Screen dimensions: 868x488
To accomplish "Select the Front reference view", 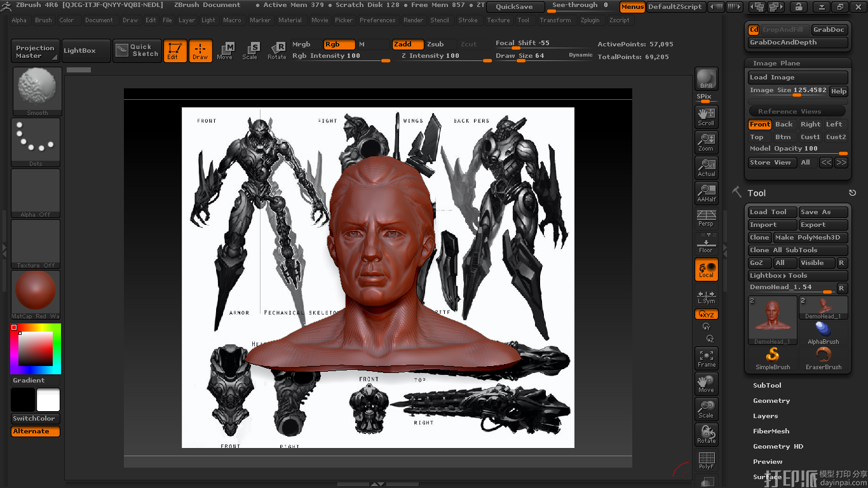I will [x=760, y=125].
